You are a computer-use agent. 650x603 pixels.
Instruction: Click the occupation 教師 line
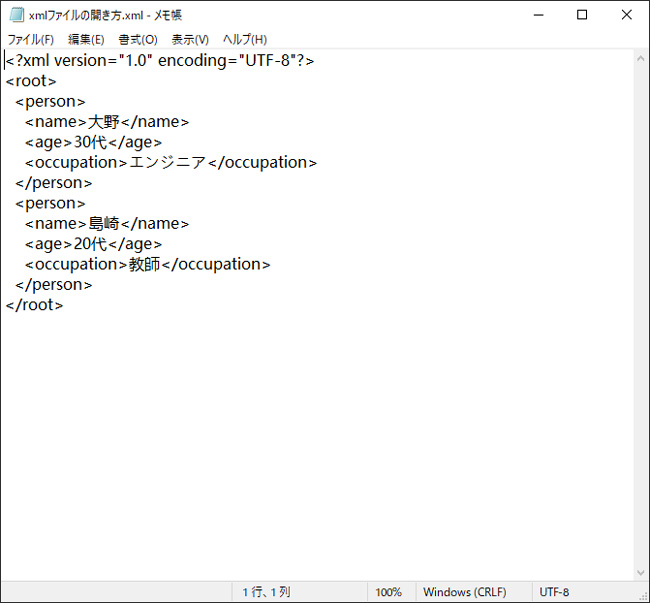pyautogui.click(x=148, y=264)
